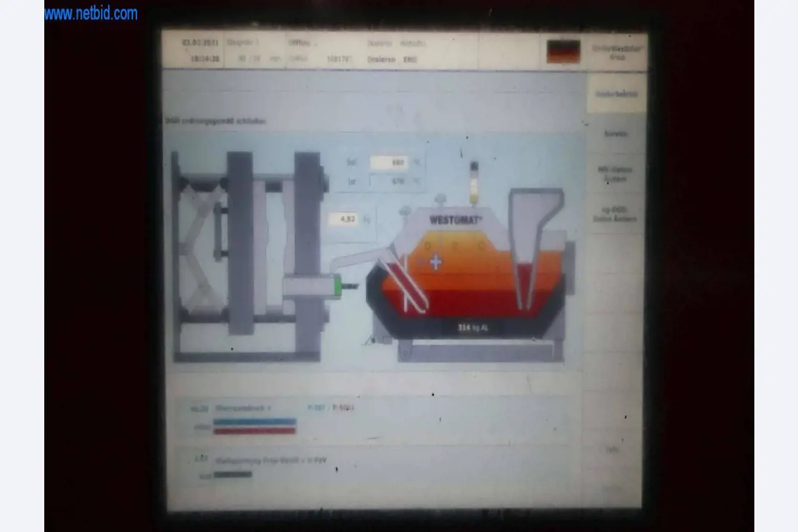Click the 4,92 kg dosing weight field
The image size is (798, 532).
343,219
